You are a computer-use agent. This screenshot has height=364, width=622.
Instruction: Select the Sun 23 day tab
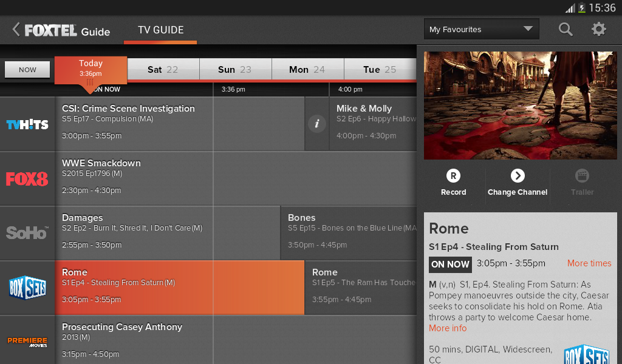(235, 69)
